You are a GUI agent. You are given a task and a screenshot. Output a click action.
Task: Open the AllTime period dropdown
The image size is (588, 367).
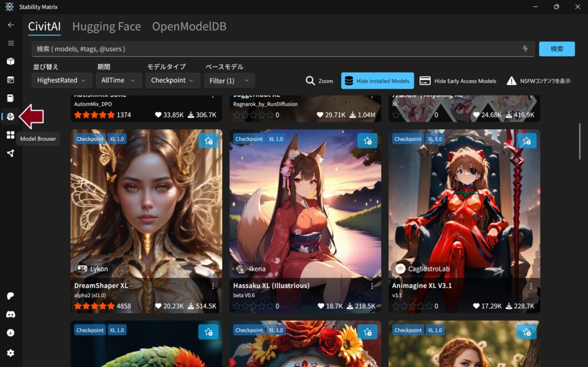pos(118,80)
